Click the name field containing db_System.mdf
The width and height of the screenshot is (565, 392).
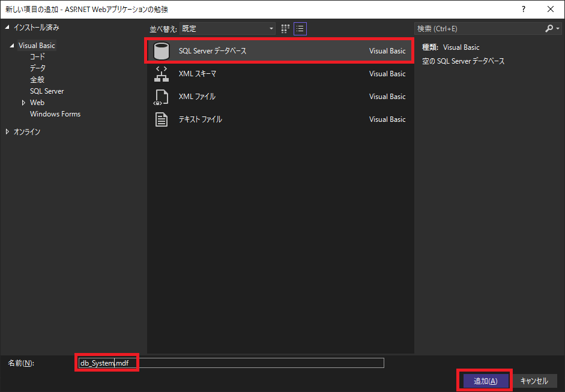click(231, 363)
